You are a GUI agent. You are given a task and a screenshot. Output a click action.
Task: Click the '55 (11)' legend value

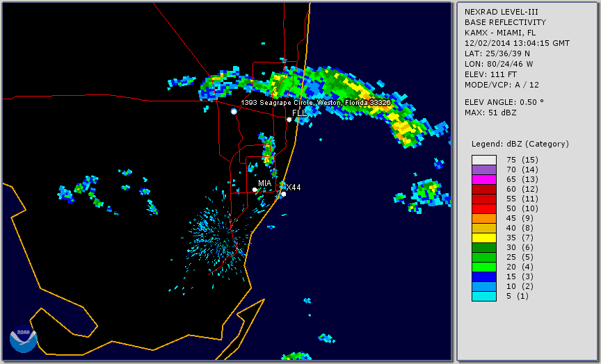[x=522, y=199]
